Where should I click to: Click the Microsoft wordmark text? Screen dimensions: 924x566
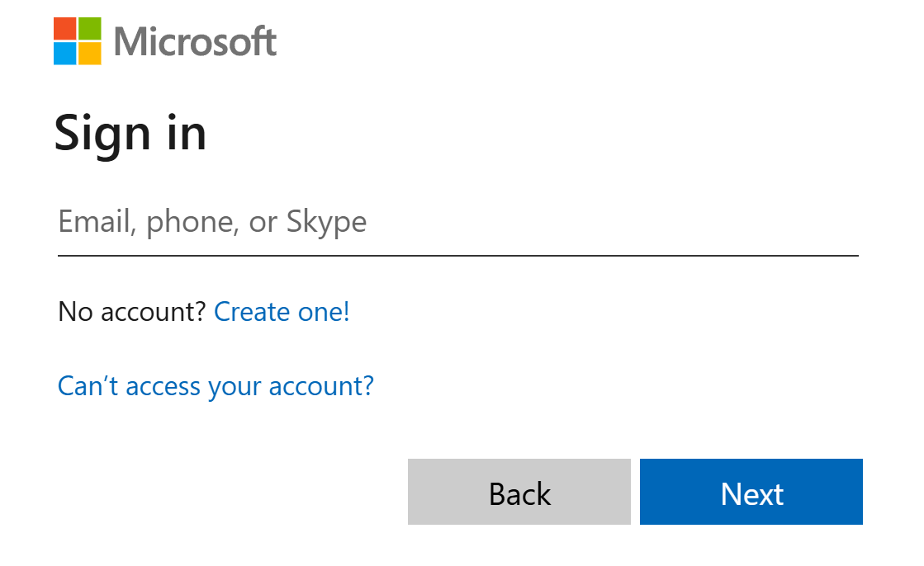click(x=194, y=41)
